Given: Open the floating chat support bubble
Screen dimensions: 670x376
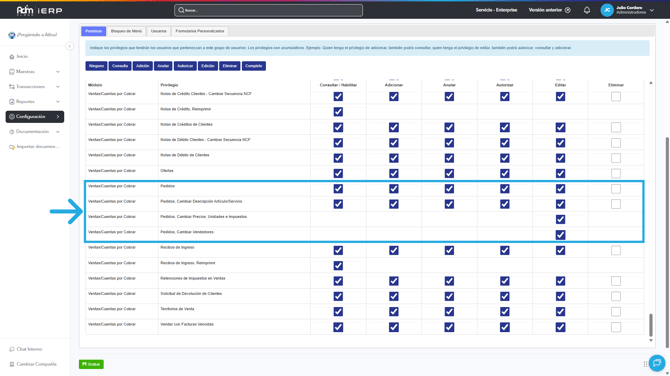Looking at the screenshot, I should click(x=657, y=363).
